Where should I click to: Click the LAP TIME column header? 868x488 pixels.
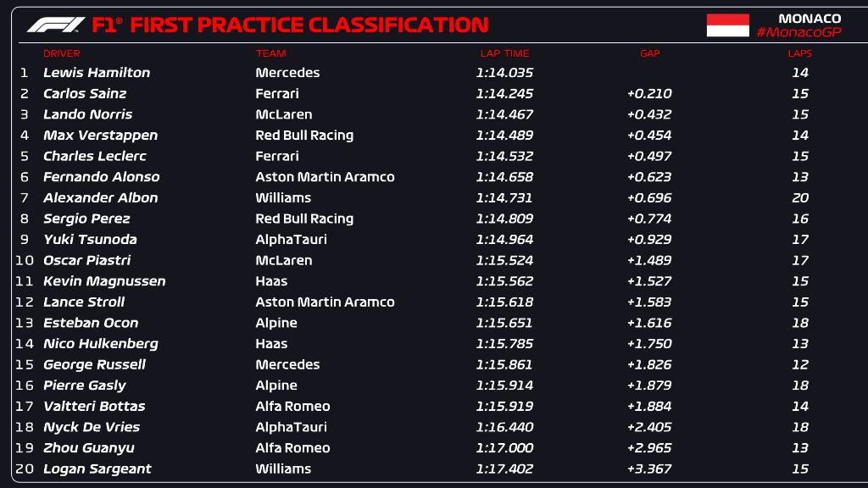coord(504,53)
